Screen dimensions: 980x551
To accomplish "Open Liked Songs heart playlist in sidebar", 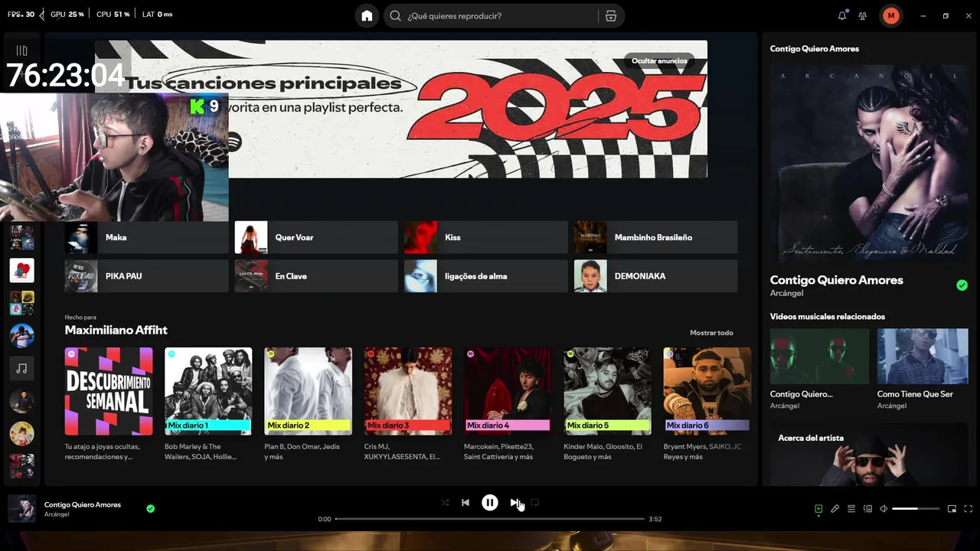I will (21, 270).
